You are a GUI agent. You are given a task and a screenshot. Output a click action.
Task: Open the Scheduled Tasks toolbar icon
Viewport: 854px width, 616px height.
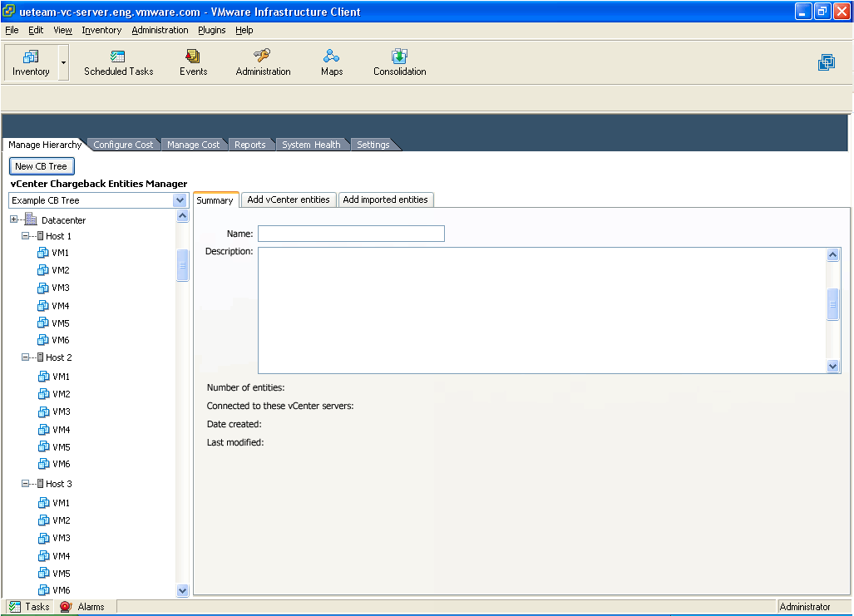click(x=118, y=57)
